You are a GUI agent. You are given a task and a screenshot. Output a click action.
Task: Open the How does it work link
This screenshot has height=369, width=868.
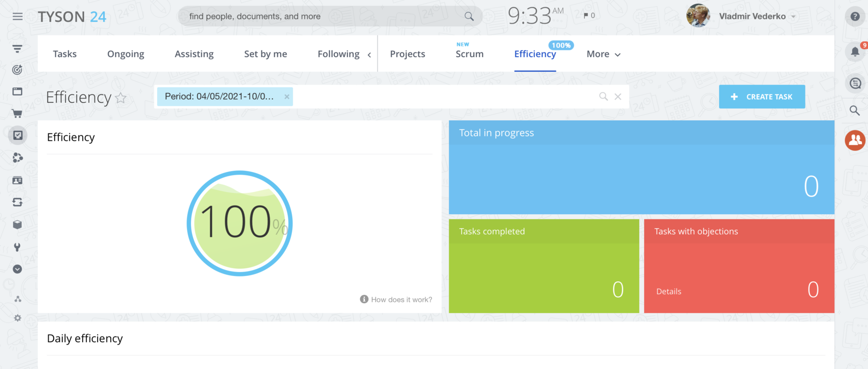click(396, 299)
